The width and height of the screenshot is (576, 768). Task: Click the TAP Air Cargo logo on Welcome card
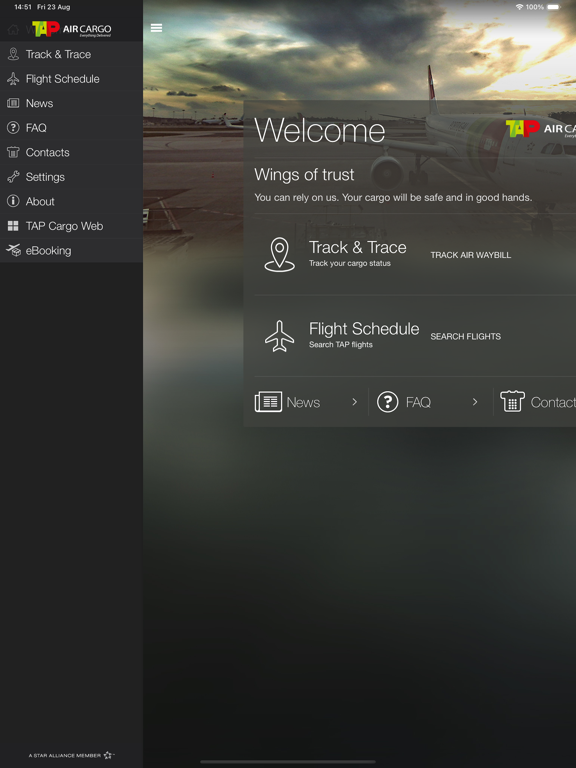(541, 128)
